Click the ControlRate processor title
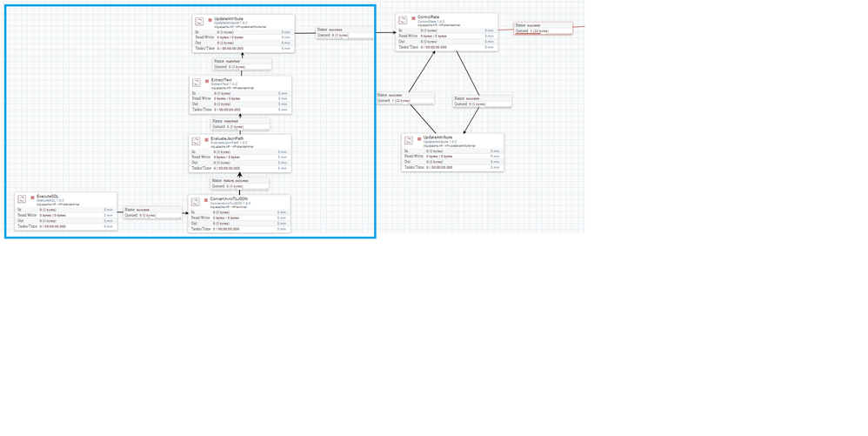This screenshot has height=436, width=868. click(x=429, y=17)
